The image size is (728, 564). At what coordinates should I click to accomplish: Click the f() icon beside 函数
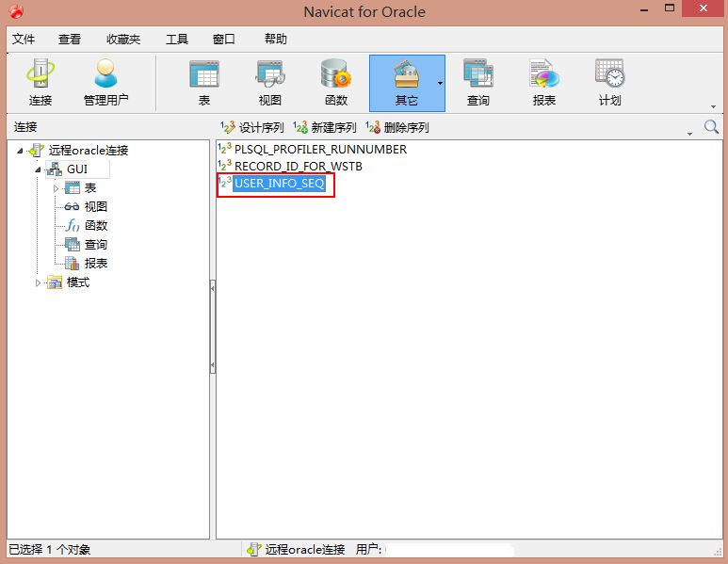[72, 226]
